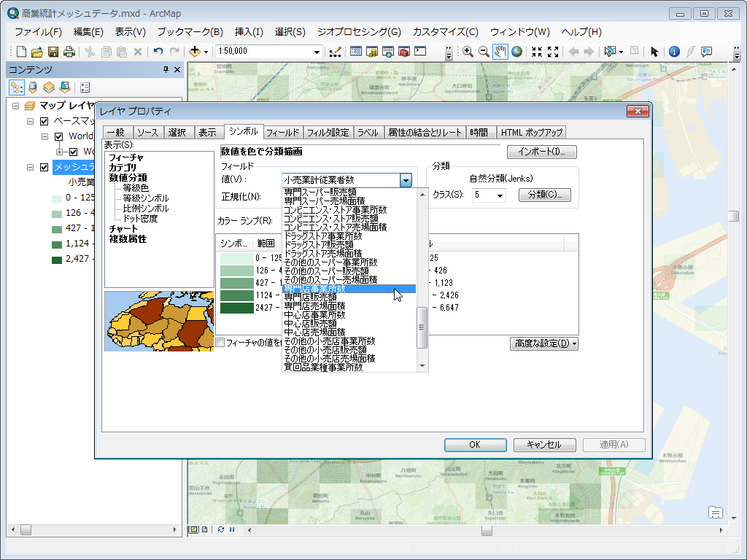Save the map with floppy disk icon
747x560 pixels.
[53, 52]
